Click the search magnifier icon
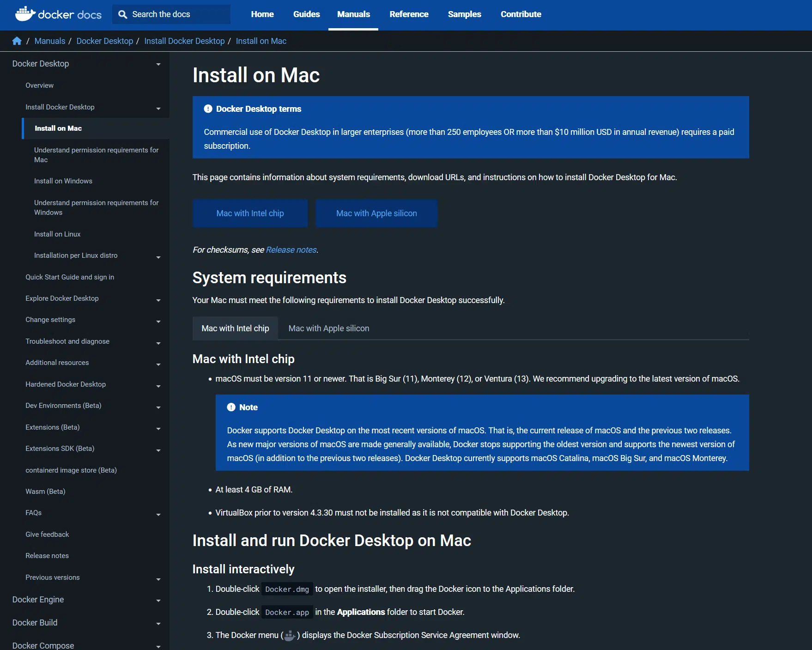Screen dimensions: 812x650 click(122, 14)
